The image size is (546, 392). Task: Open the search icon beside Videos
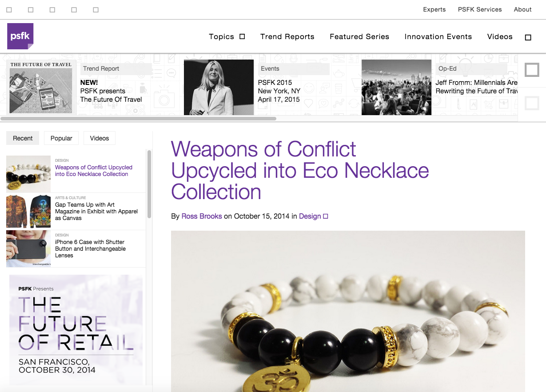(528, 37)
